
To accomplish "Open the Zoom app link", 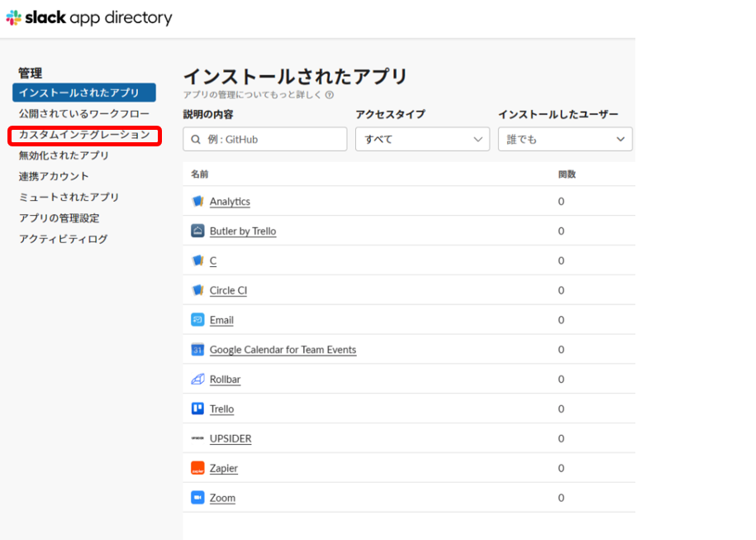I will point(223,498).
